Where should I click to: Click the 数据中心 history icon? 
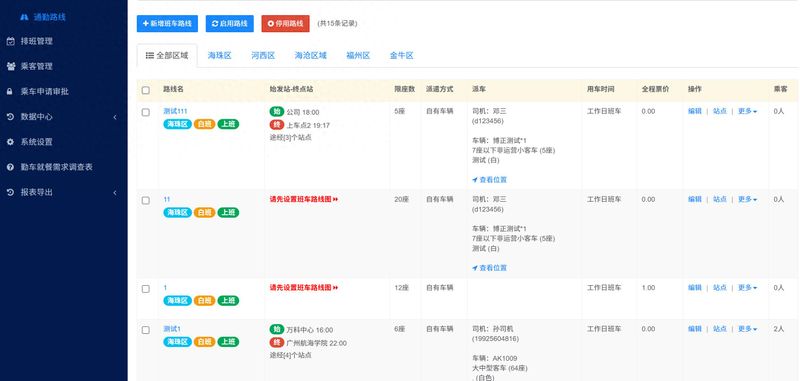click(10, 117)
